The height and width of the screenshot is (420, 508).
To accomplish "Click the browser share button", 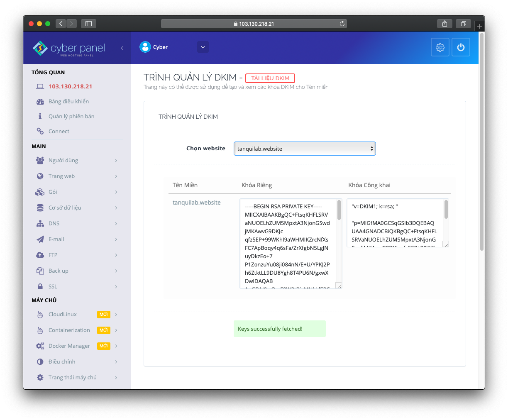I will pos(444,24).
